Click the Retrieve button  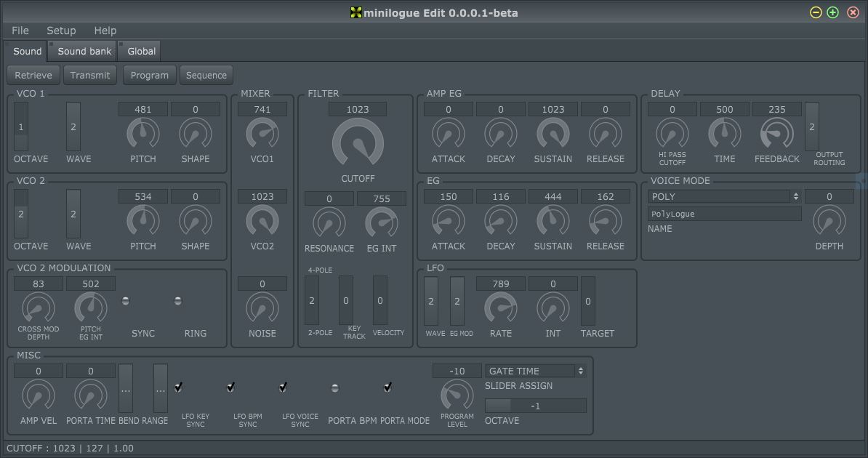pyautogui.click(x=33, y=76)
